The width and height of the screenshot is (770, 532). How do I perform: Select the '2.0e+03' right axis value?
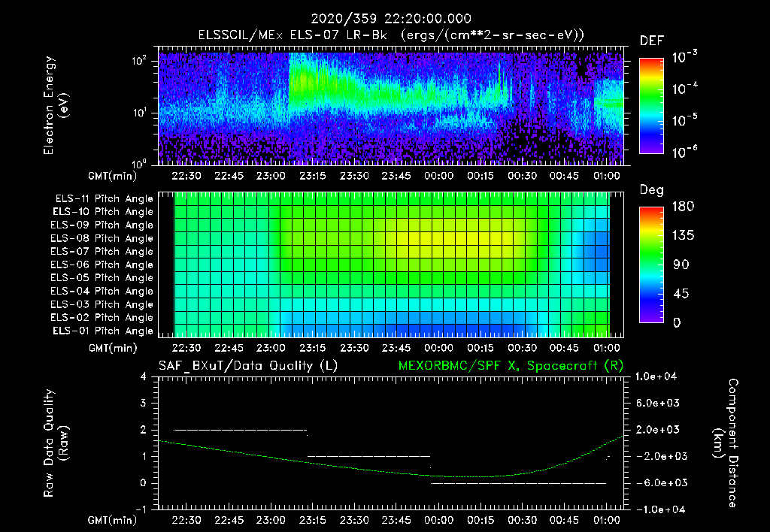coord(657,429)
